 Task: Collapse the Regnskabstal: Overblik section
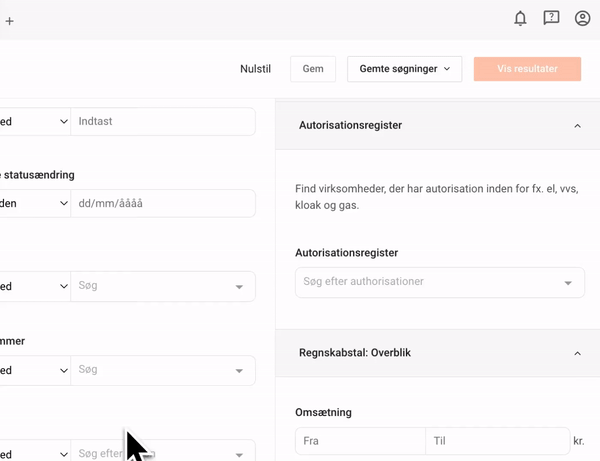point(577,353)
